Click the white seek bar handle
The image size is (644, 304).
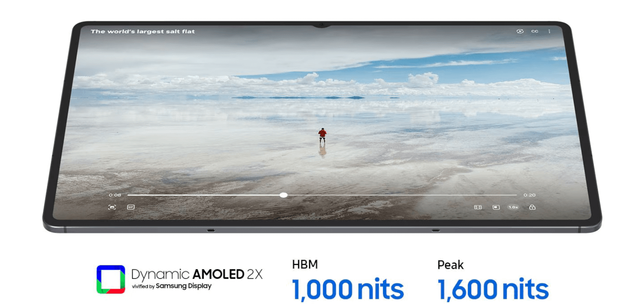pos(283,195)
